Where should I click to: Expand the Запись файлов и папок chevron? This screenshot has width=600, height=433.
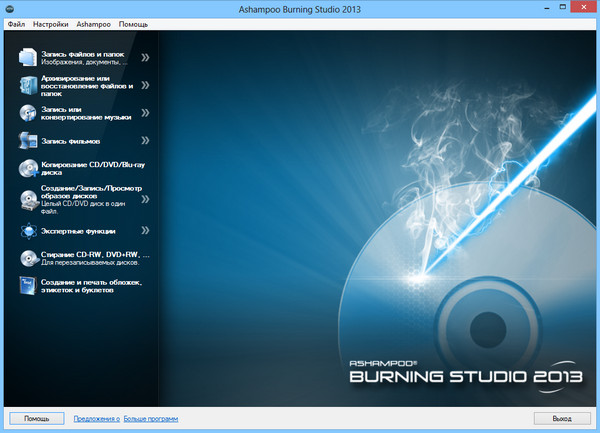coord(146,58)
